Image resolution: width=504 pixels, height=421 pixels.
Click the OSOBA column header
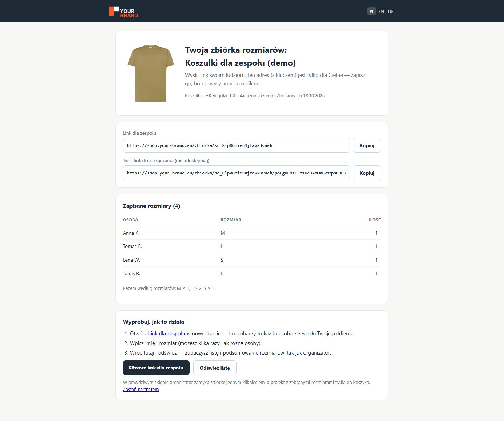coord(131,220)
